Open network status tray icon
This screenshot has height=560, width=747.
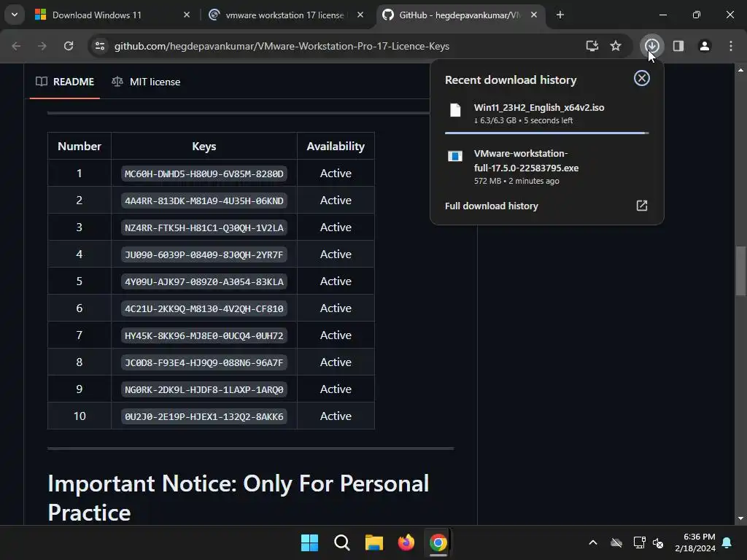click(x=639, y=542)
